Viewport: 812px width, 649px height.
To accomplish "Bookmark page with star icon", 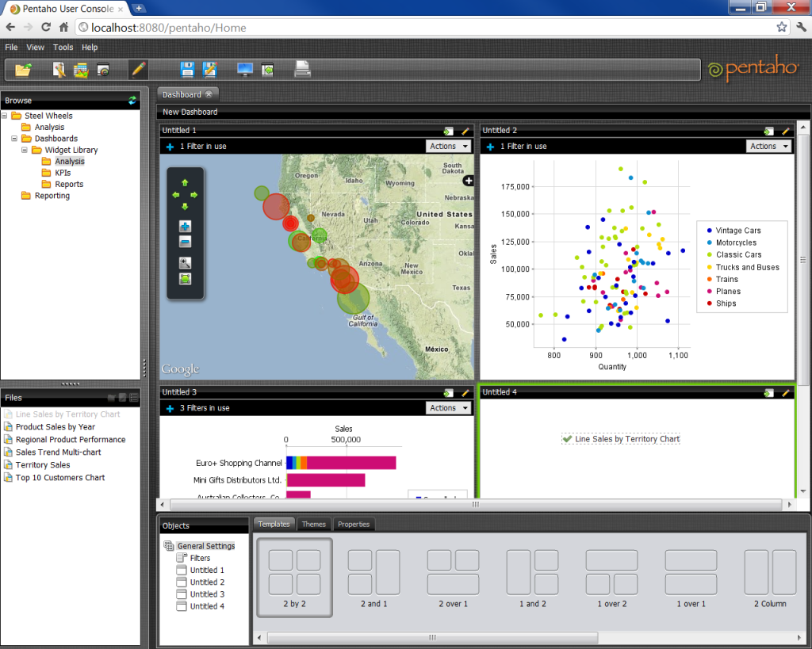I will [x=781, y=27].
